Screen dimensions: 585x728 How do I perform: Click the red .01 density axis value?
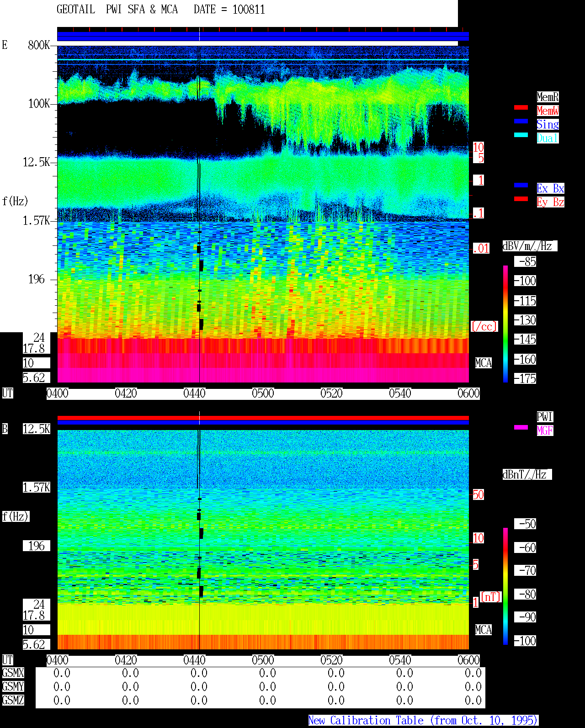[481, 249]
